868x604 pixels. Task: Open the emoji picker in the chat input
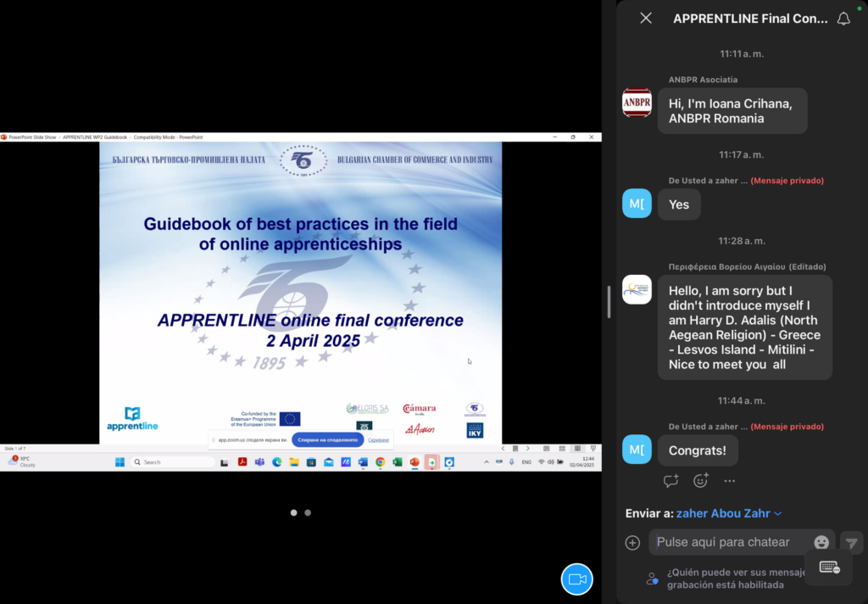tap(821, 543)
